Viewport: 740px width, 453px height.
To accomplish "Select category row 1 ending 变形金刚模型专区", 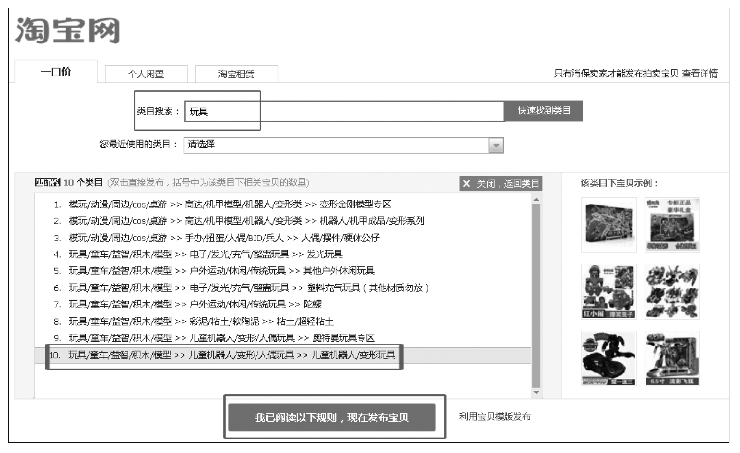I will 283,204.
